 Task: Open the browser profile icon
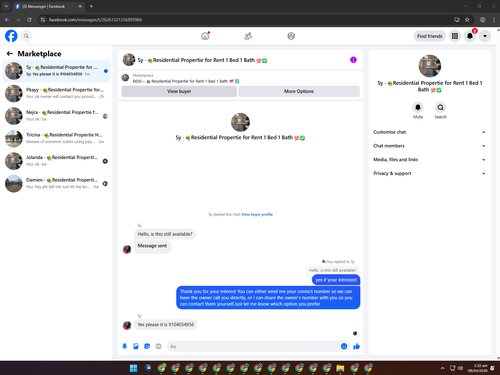483,20
